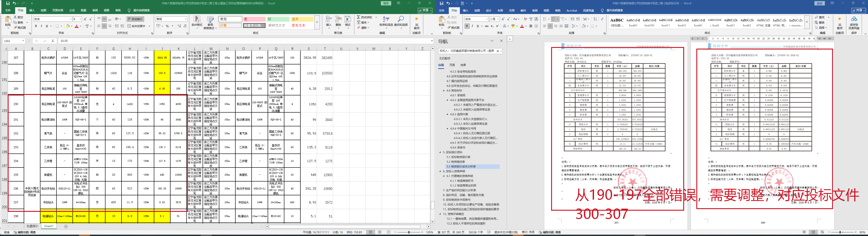Switch to the 批量报价 sheet tab
Image resolution: width=868 pixels, height=236 pixels.
[33, 226]
